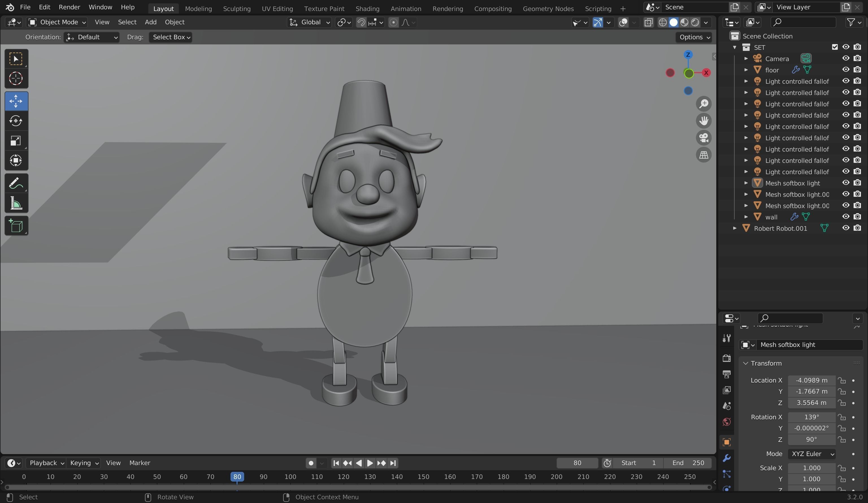The height and width of the screenshot is (503, 868).
Task: Activate the Rotate tool
Action: click(x=16, y=121)
